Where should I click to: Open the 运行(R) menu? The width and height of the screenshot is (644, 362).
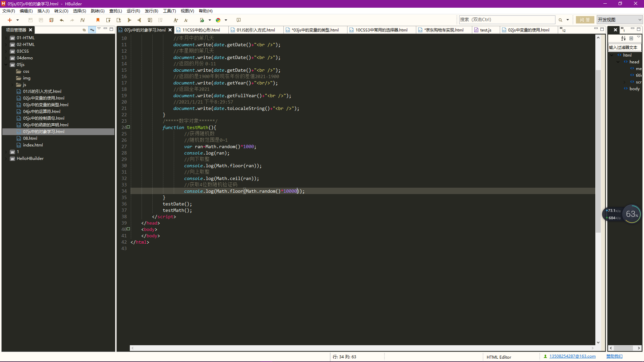click(x=133, y=11)
